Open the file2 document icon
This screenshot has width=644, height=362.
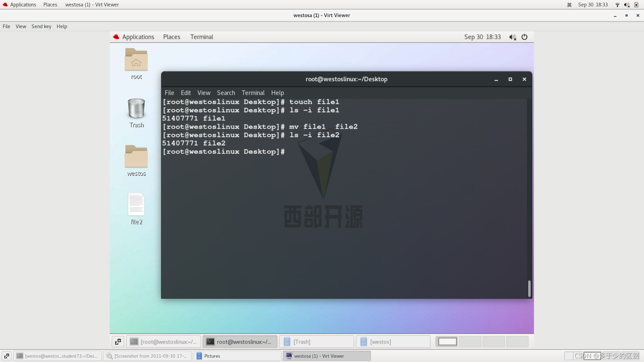click(x=136, y=204)
